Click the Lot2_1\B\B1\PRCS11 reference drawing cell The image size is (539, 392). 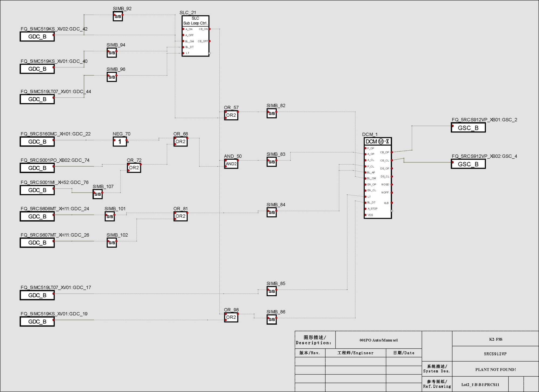click(480, 384)
